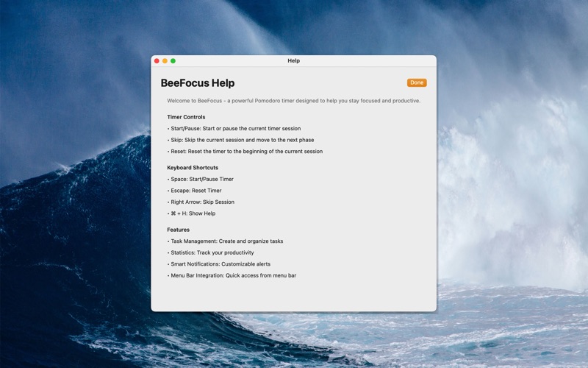Image resolution: width=588 pixels, height=368 pixels.
Task: Select the Timer Controls section heading
Action: (x=186, y=117)
